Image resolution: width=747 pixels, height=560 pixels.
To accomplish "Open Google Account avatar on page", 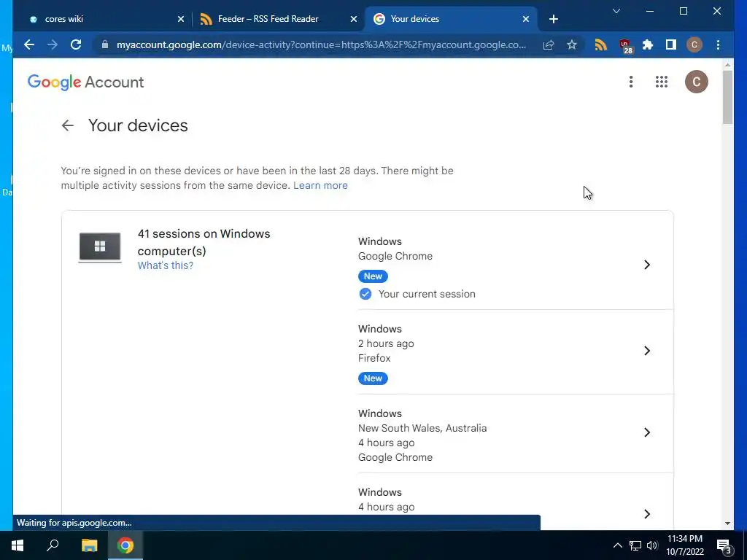I will pos(696,82).
